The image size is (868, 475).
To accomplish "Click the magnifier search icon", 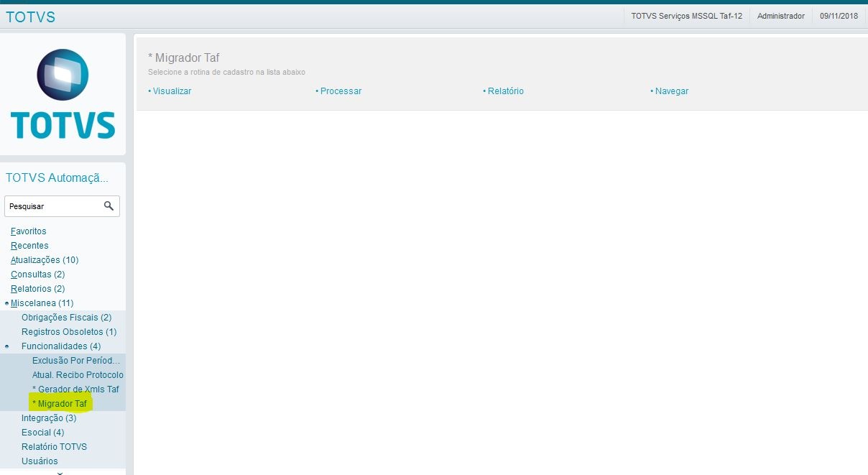I will (108, 206).
